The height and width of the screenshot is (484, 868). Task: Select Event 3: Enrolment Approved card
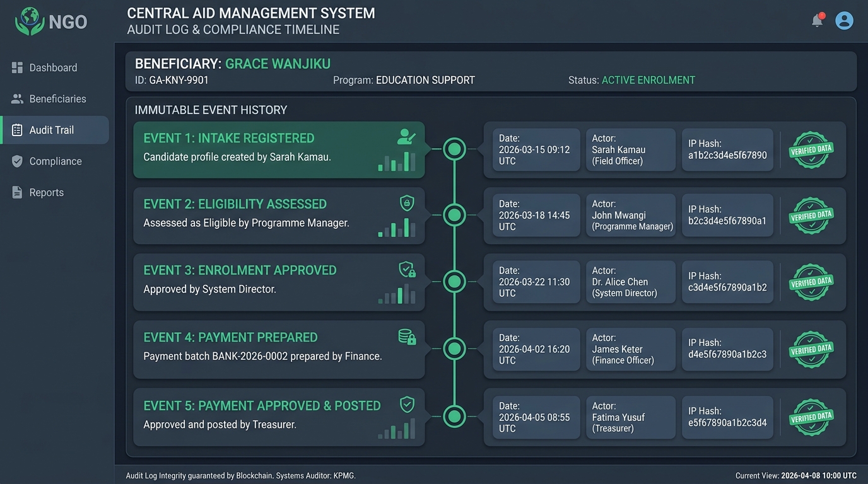pos(279,282)
